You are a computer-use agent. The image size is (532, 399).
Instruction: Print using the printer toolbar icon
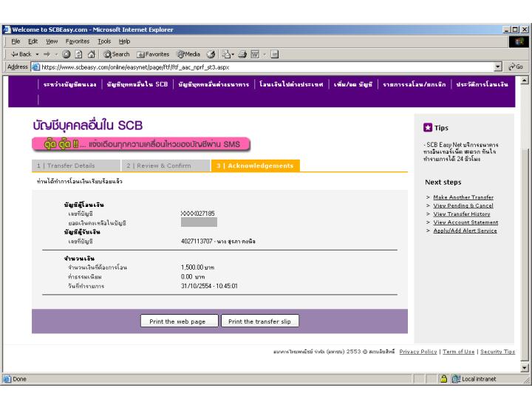242,54
